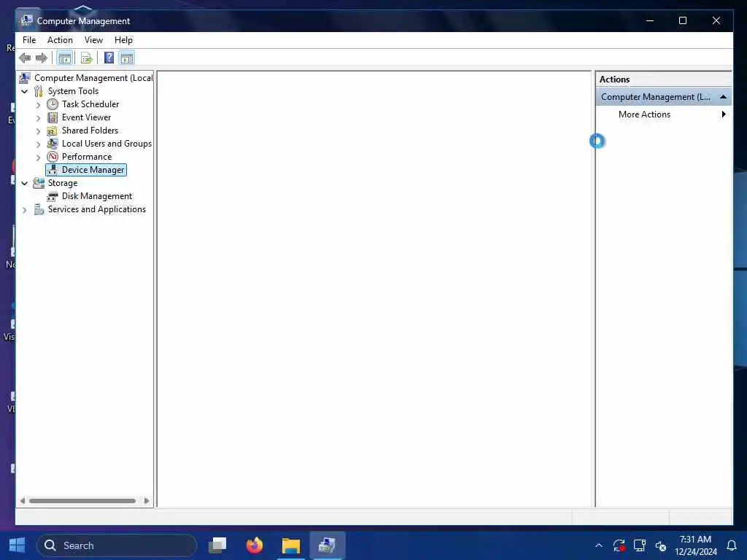747x560 pixels.
Task: Click the tree pane horizontal scrollbar thumb
Action: 82,501
